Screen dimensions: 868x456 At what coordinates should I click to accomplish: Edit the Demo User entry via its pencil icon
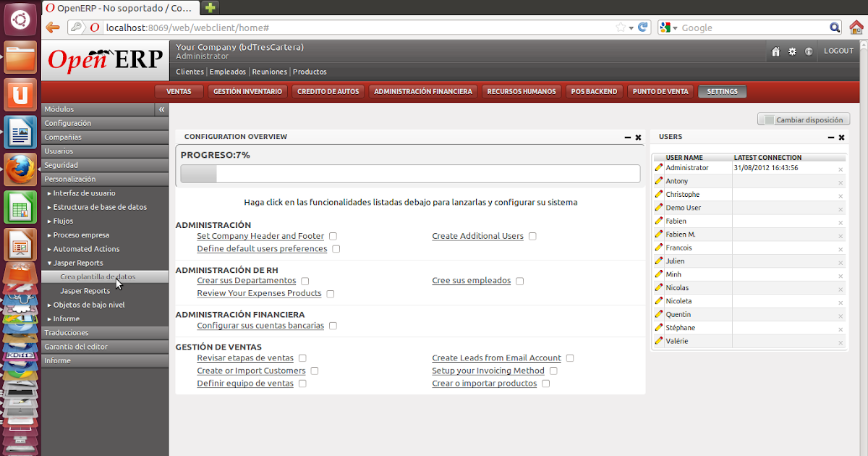[659, 207]
